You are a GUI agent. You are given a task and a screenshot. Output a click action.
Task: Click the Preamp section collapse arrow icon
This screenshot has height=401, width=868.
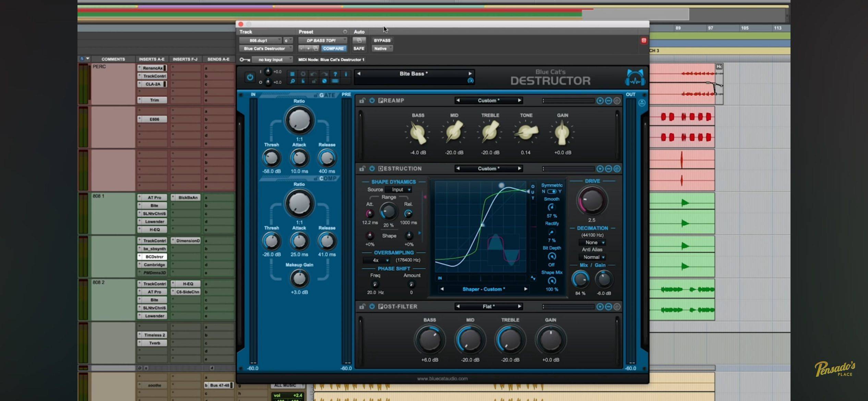[600, 101]
